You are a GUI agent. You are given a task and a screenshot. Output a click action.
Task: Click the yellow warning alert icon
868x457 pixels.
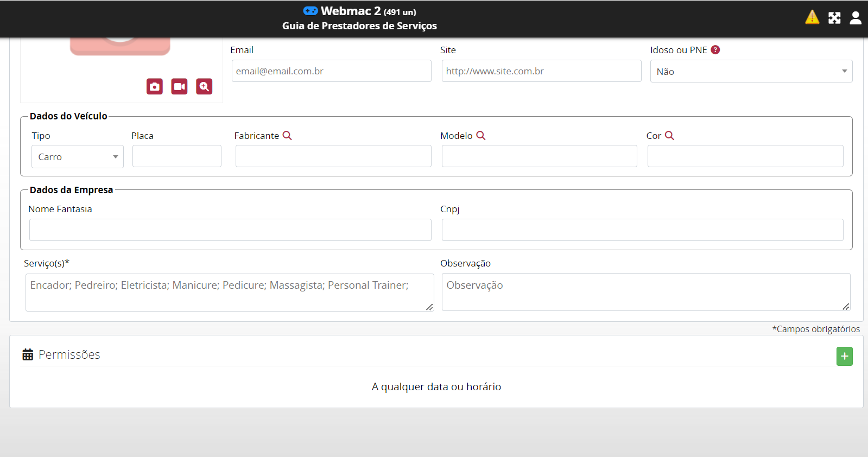tap(812, 17)
